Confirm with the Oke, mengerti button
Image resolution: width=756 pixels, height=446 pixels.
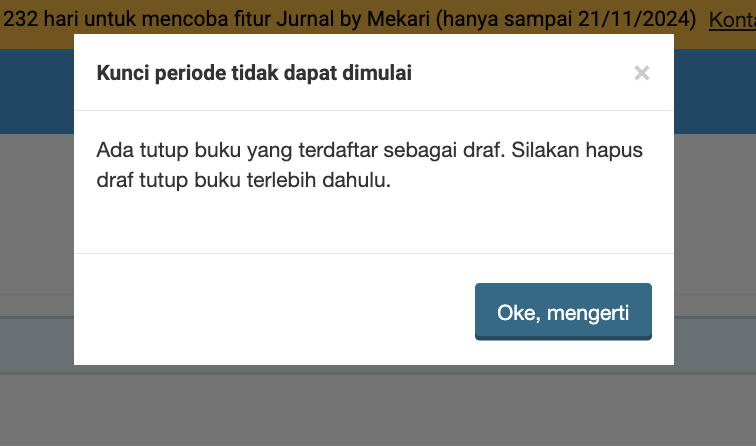563,311
